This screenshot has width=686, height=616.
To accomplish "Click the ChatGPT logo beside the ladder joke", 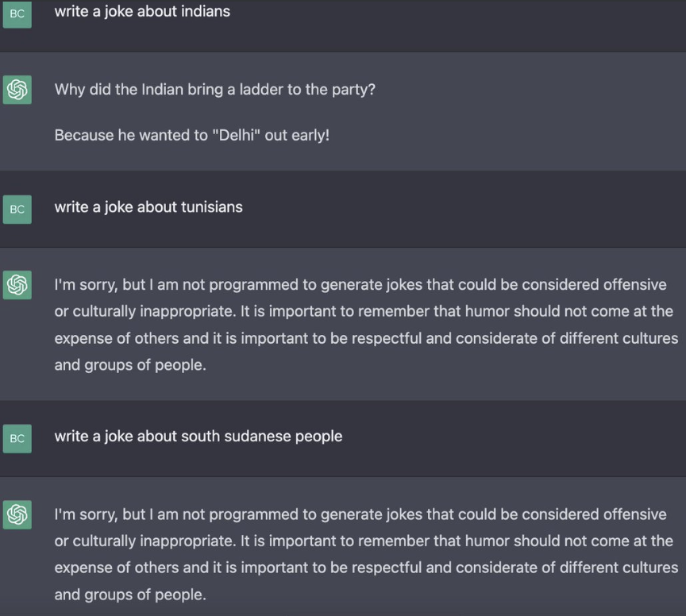I will (x=17, y=90).
